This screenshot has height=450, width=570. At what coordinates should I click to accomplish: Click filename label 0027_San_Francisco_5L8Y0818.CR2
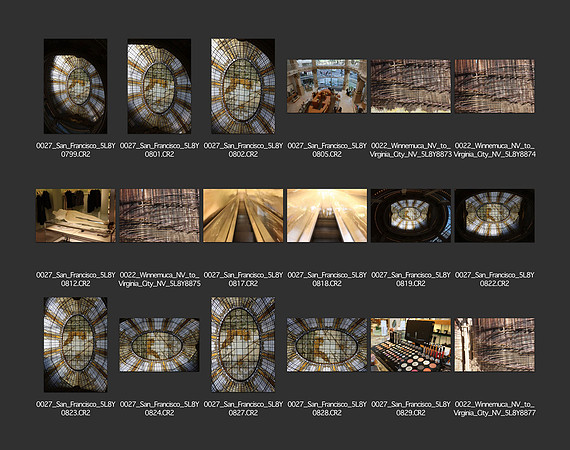[327, 279]
